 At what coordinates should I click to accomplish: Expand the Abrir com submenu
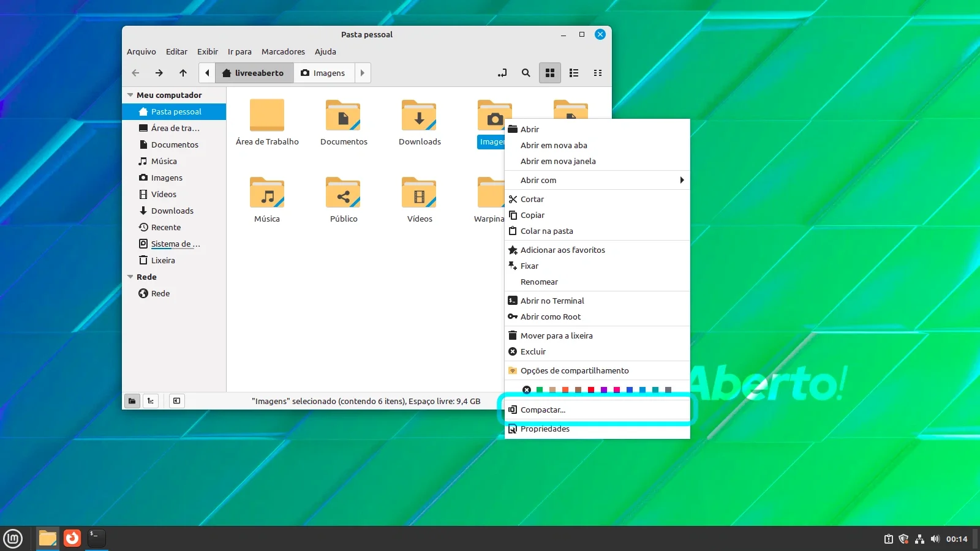[597, 180]
